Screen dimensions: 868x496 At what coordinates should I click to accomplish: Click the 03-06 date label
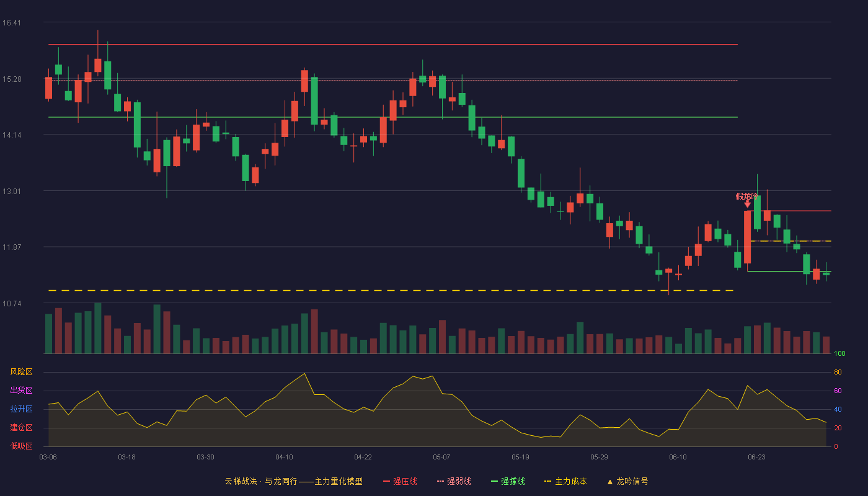click(x=48, y=457)
